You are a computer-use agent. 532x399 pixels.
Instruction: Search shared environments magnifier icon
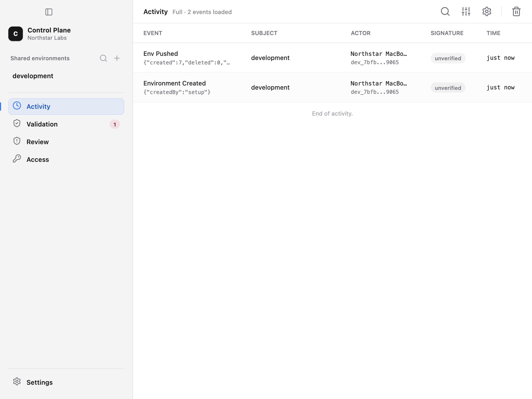point(103,58)
